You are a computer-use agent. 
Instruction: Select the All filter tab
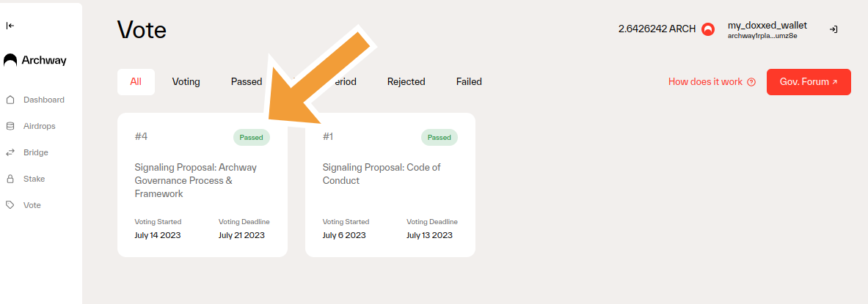pos(136,82)
